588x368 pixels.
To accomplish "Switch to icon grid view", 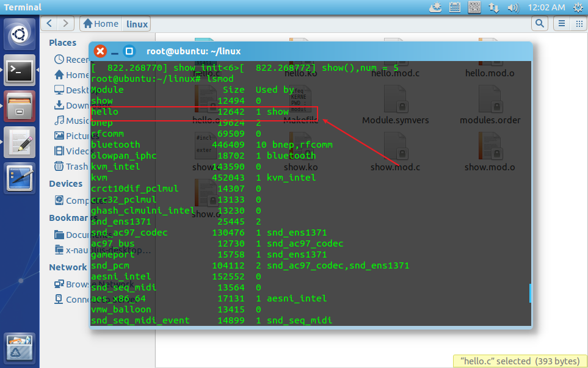I will [578, 23].
